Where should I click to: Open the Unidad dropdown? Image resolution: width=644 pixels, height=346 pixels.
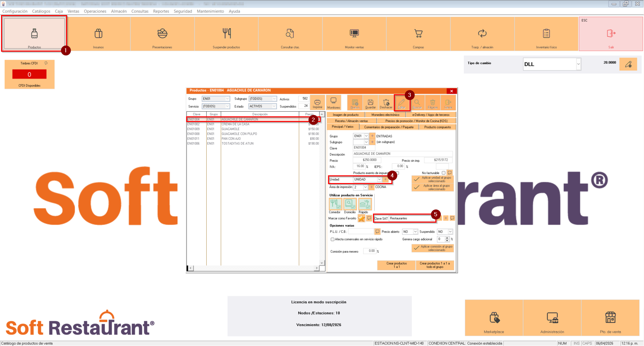pos(379,179)
